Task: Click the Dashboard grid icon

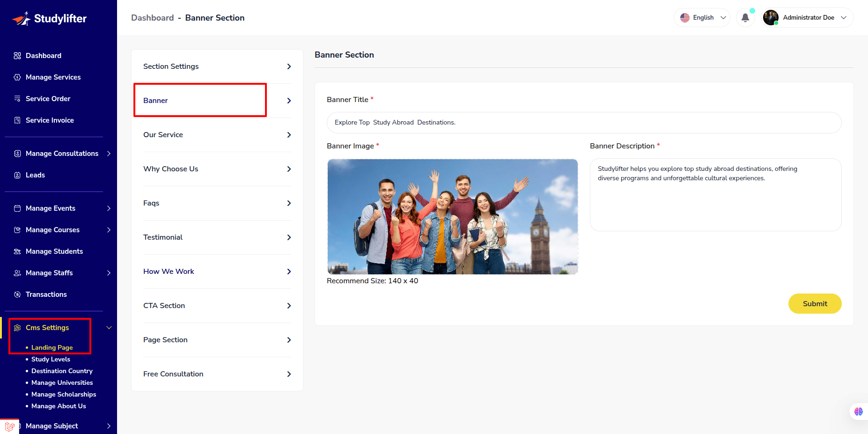Action: point(17,56)
